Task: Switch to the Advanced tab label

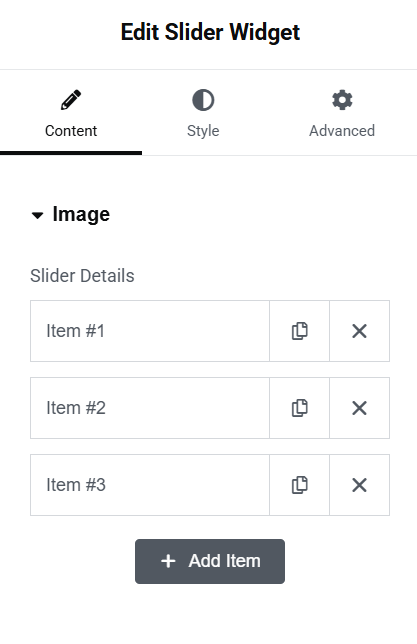Action: (x=342, y=131)
